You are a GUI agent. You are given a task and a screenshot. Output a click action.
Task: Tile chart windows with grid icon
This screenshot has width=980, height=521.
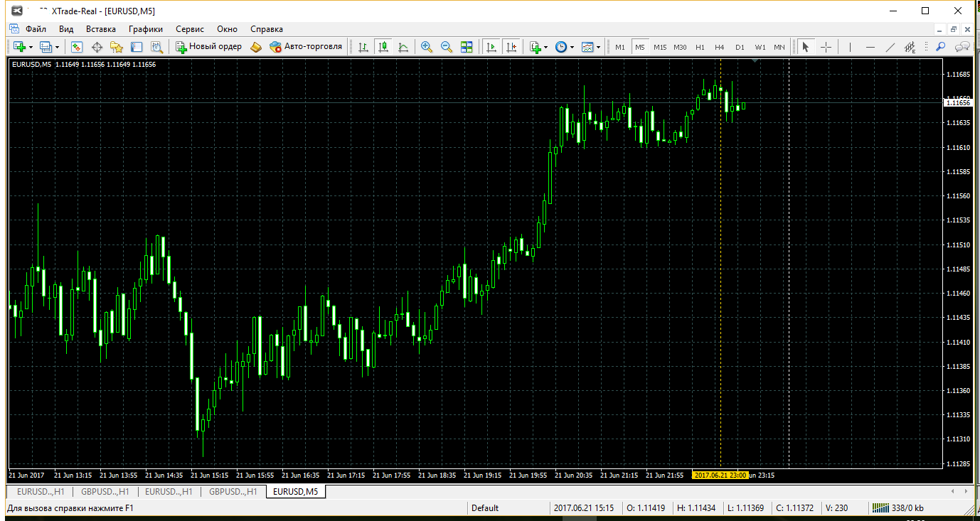click(467, 47)
